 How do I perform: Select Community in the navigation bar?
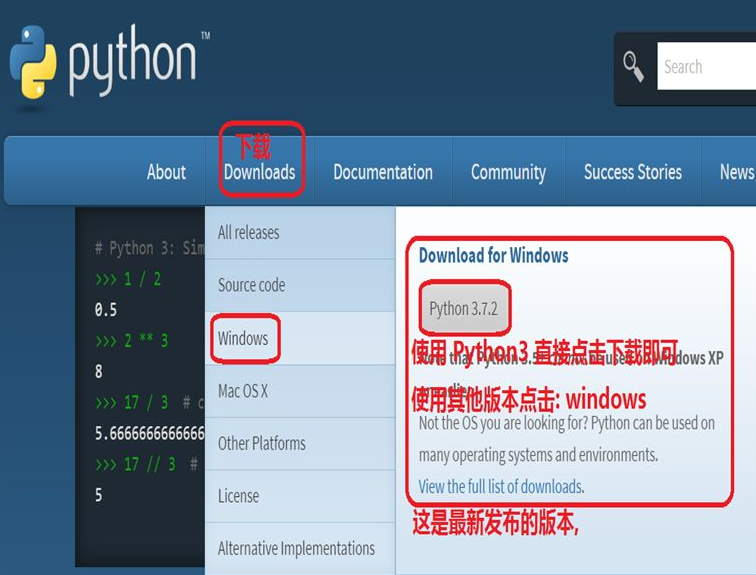pos(508,172)
